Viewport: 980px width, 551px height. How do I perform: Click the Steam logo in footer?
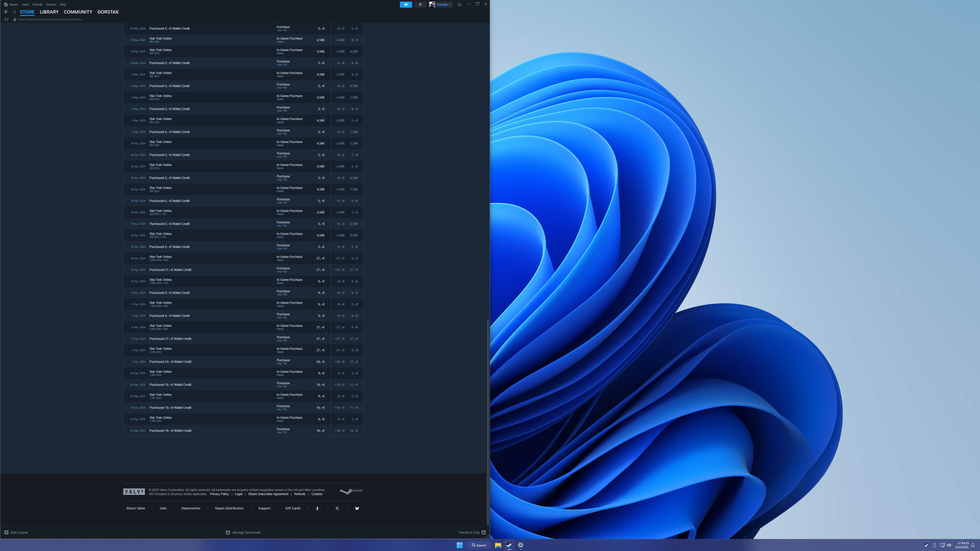(351, 491)
